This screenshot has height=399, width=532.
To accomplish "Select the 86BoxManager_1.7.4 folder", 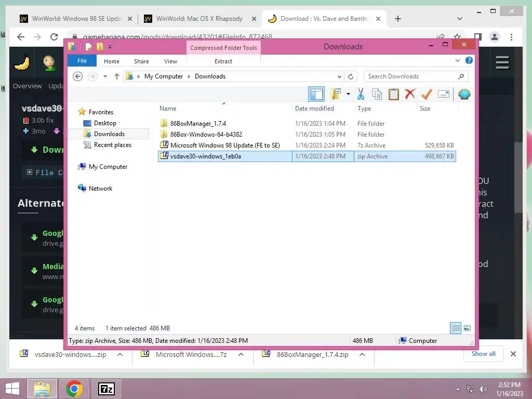I will [198, 124].
